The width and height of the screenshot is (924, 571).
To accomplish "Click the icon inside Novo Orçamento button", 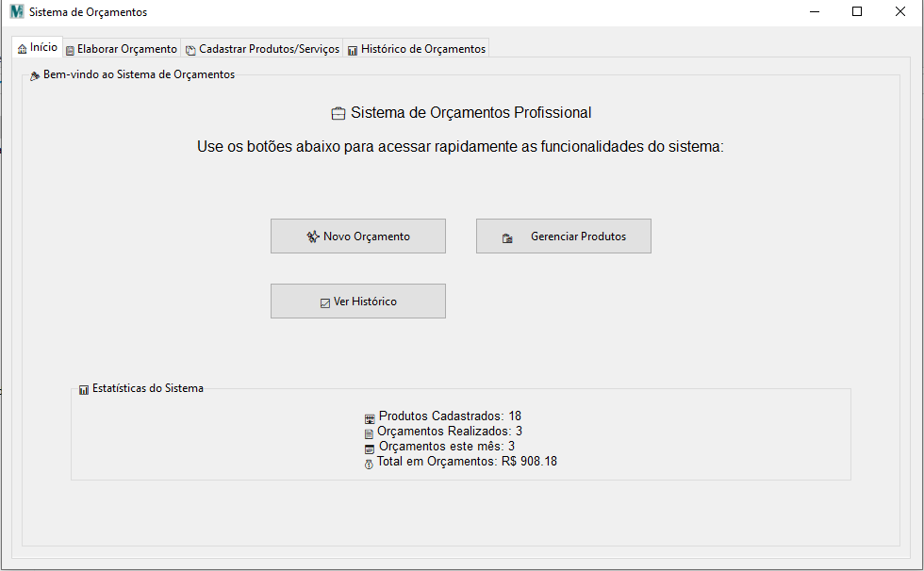I will click(x=313, y=237).
